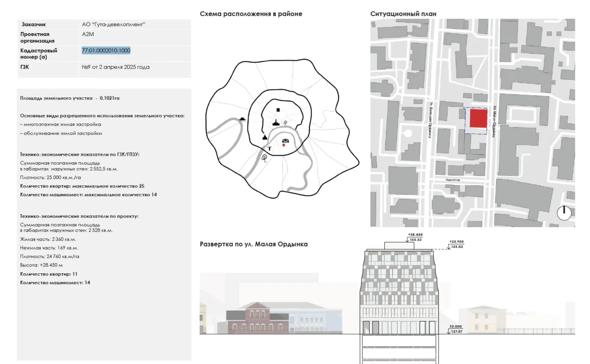Click the ±0.000 ground level marker

pos(455,326)
